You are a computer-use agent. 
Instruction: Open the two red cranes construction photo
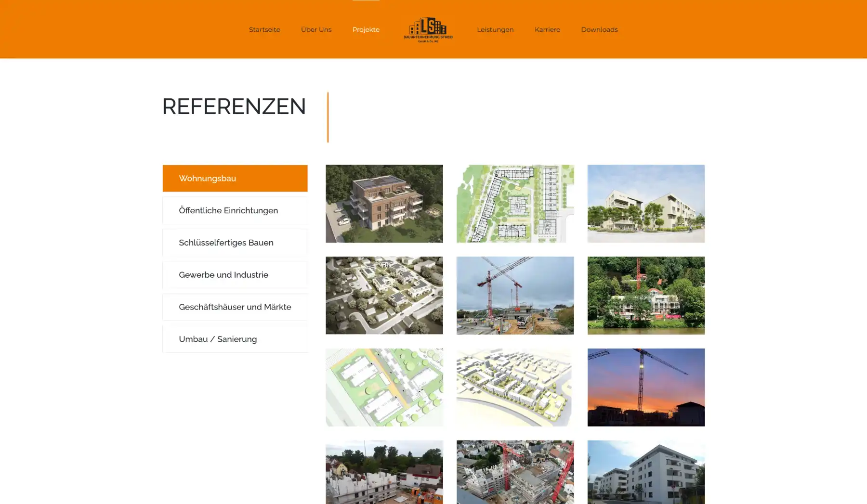515,295
